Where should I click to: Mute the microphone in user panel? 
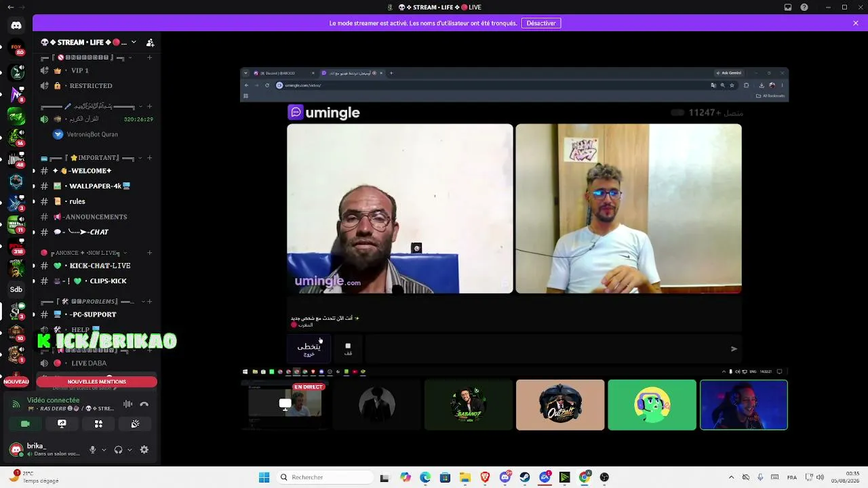point(93,449)
